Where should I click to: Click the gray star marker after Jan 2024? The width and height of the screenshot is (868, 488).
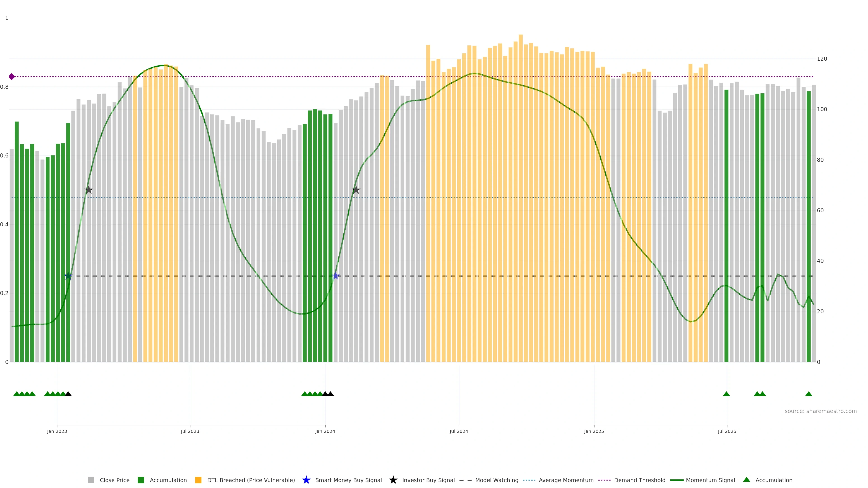pyautogui.click(x=356, y=190)
